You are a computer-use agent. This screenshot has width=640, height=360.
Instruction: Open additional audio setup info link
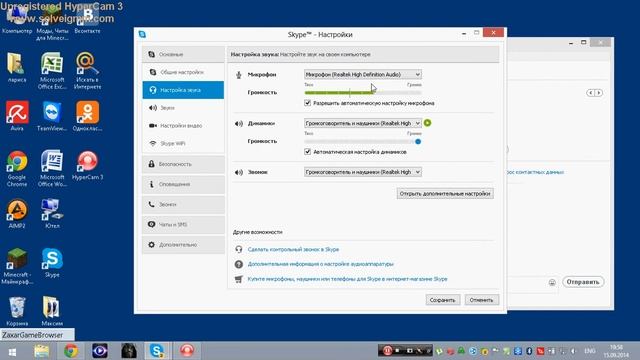[320, 264]
